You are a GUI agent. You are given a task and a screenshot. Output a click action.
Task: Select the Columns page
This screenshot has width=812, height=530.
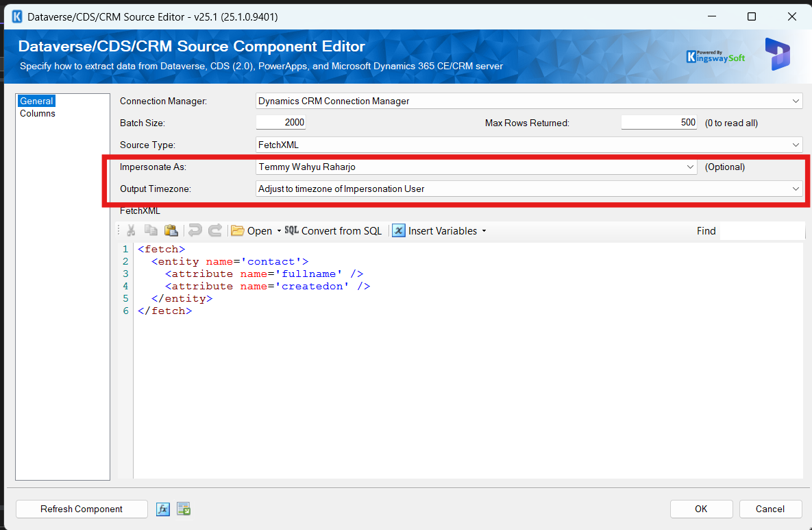[x=37, y=113]
